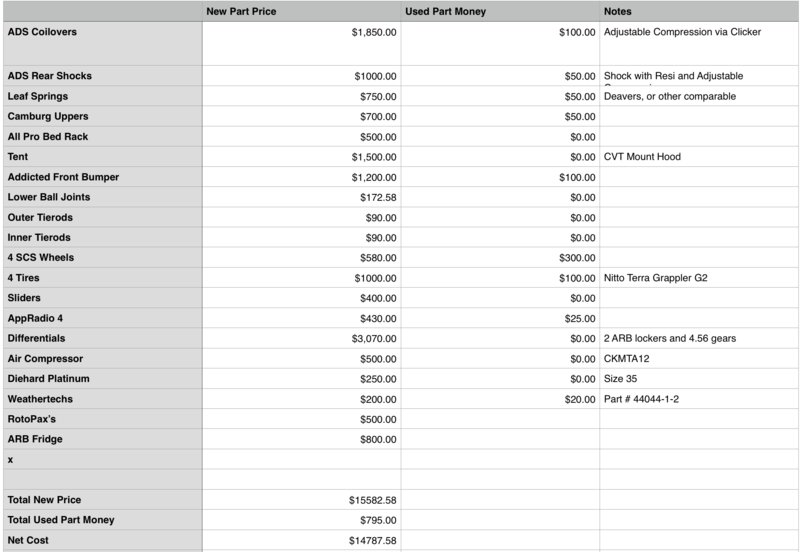Click the 4 SCS Wheels $300.00 used cell
This screenshot has height=552, width=800.
tap(501, 258)
